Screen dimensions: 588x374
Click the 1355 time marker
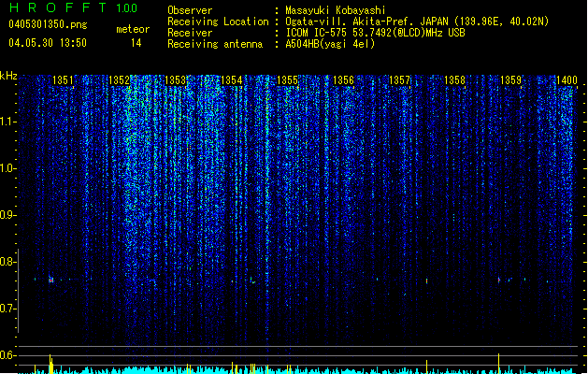coord(287,80)
